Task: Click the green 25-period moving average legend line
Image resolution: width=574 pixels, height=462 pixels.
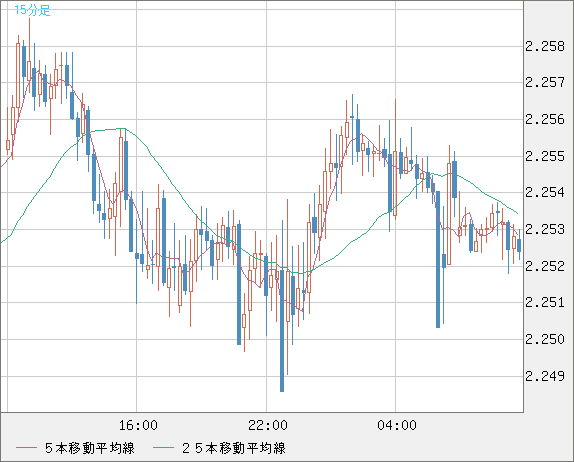Action: point(163,448)
